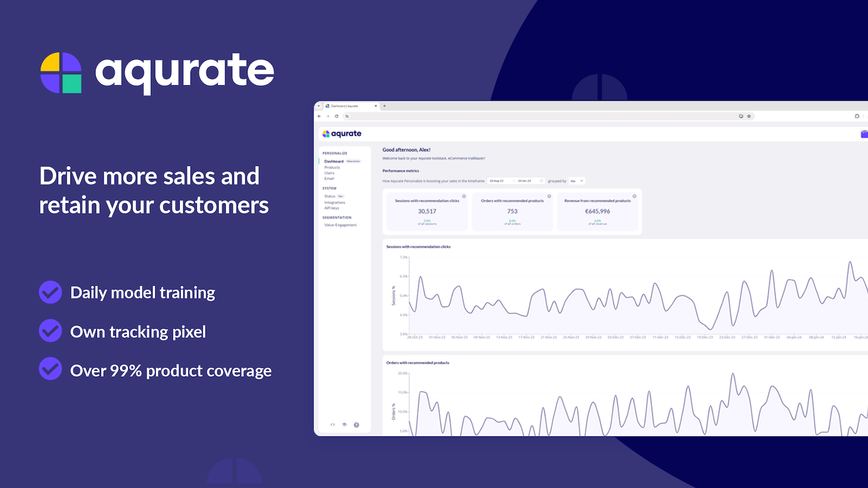Screen dimensions: 868x488
Task: Open Status in the System section
Action: point(330,196)
